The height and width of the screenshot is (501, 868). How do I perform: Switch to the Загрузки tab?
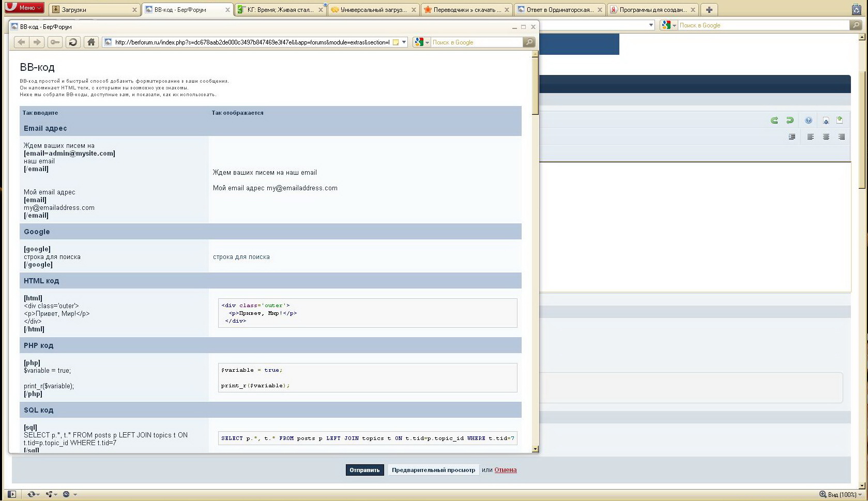coord(93,9)
